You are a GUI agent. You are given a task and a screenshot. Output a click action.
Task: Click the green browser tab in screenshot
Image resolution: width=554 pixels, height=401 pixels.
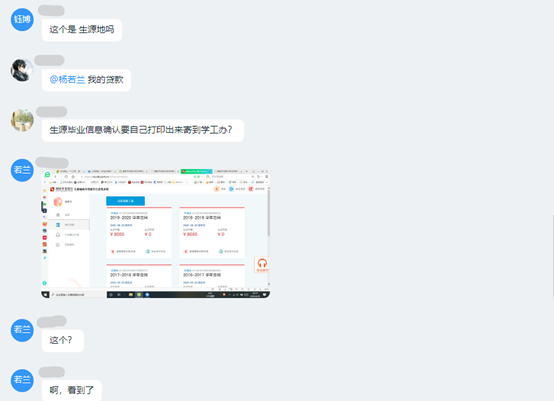196,171
